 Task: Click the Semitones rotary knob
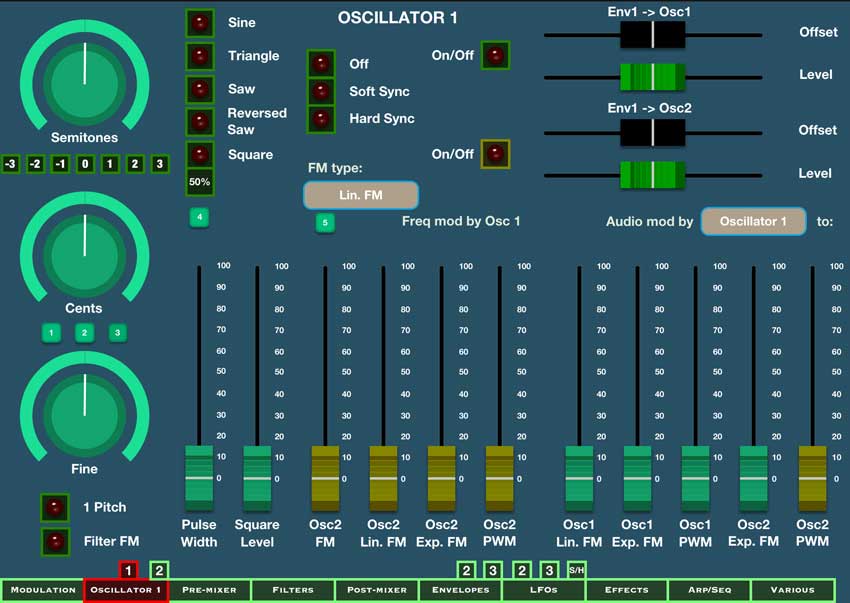(x=85, y=80)
